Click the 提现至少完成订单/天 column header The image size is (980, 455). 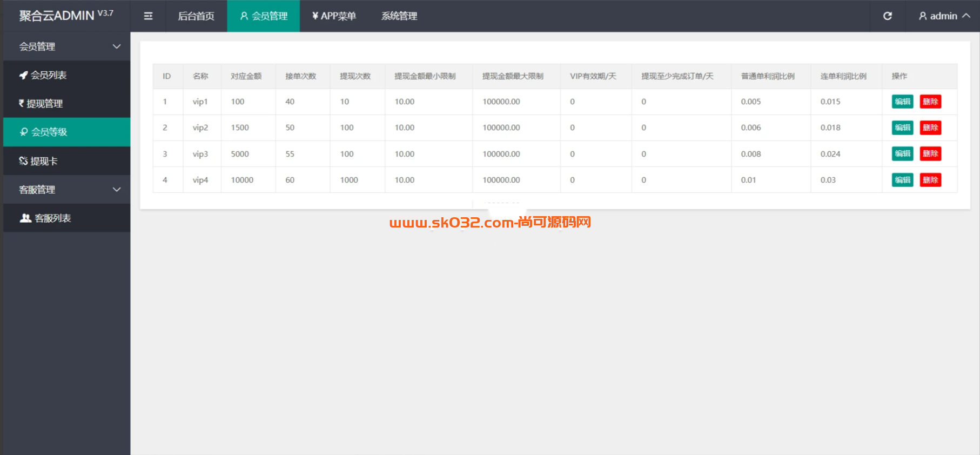pyautogui.click(x=681, y=76)
